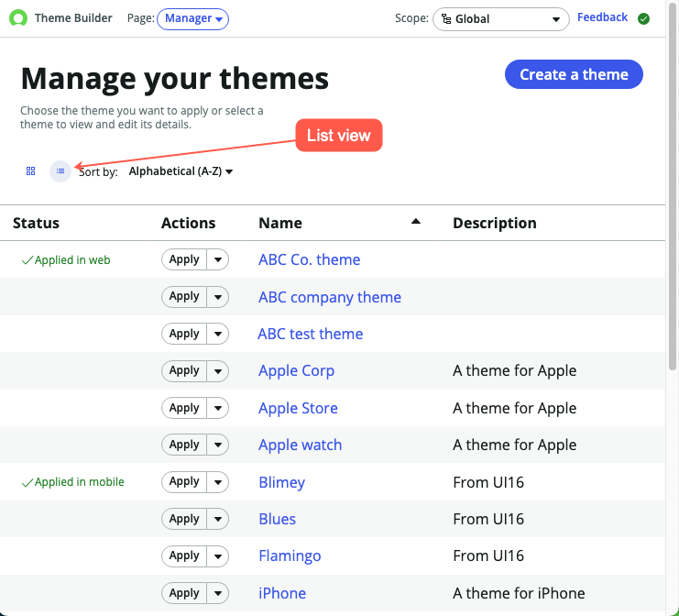
Task: Apply the Blues theme
Action: tap(184, 519)
